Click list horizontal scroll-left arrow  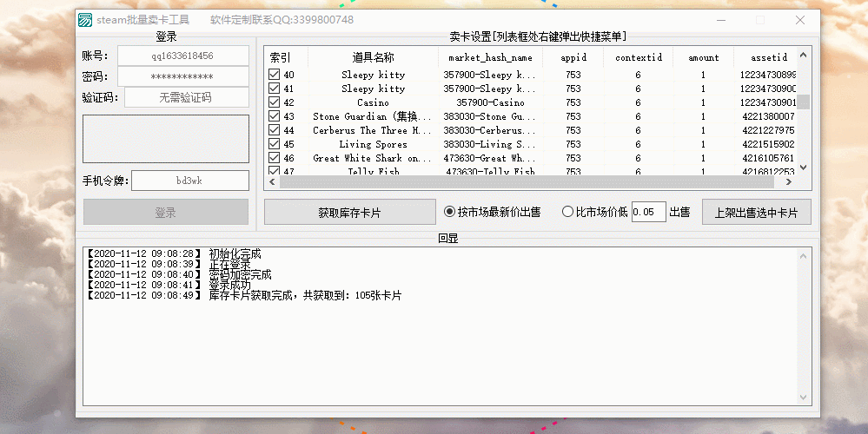click(272, 181)
